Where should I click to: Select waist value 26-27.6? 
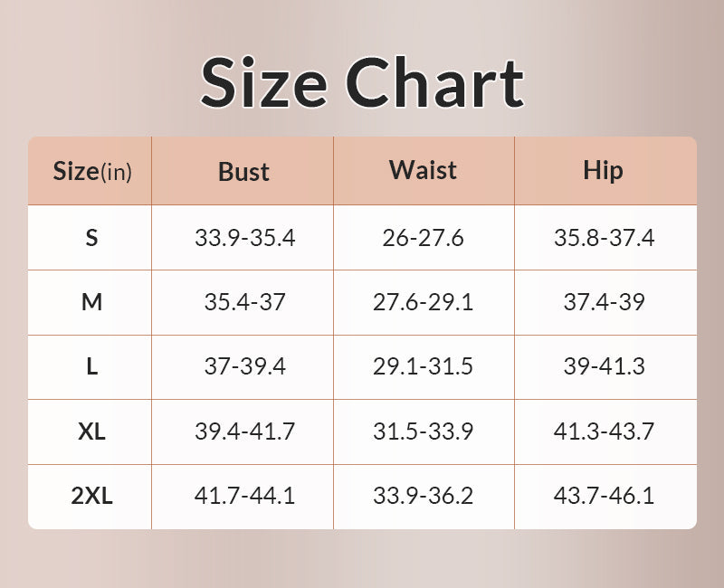(423, 238)
